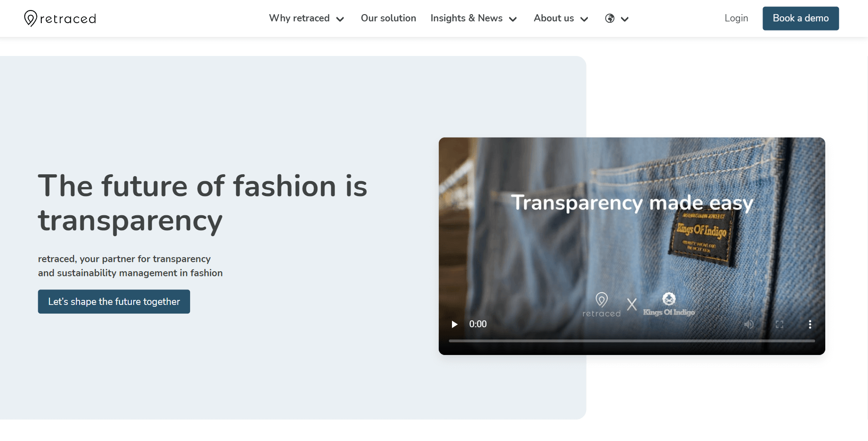Open video more options three-dot menu
Image resolution: width=868 pixels, height=441 pixels.
[810, 324]
